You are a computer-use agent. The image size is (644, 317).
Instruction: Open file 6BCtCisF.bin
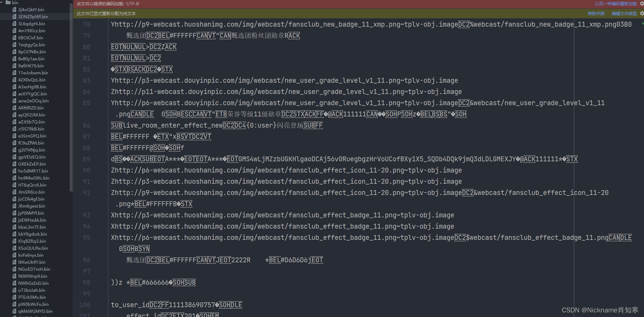[31, 38]
